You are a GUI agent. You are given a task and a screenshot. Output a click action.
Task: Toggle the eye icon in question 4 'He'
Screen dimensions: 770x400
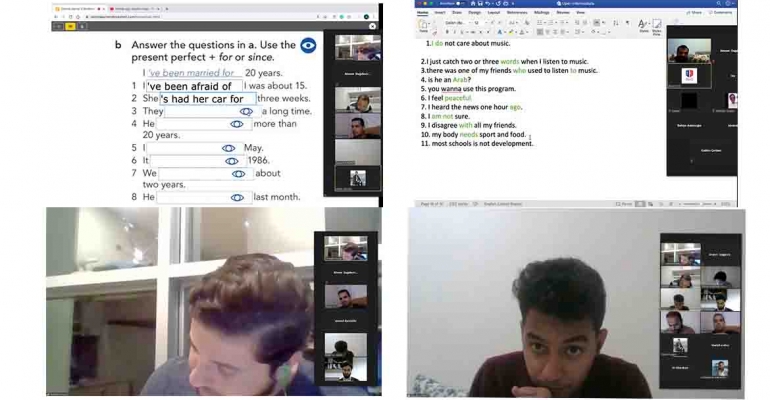(x=237, y=124)
